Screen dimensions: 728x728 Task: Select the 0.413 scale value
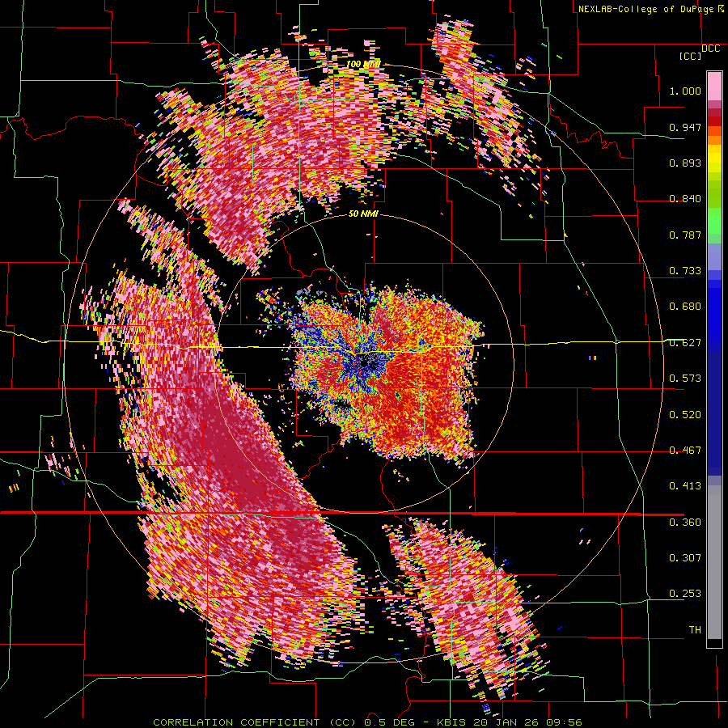[x=685, y=486]
